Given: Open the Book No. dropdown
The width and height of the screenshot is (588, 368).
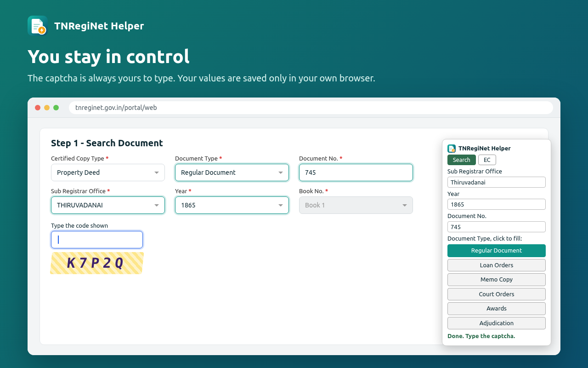Looking at the screenshot, I should (356, 205).
